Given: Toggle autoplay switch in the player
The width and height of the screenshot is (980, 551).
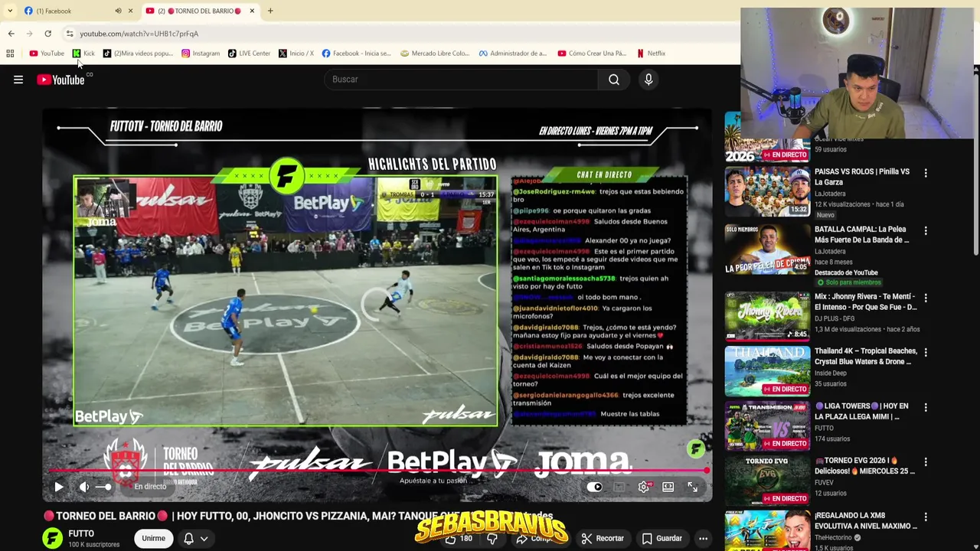Looking at the screenshot, I should click(x=594, y=487).
